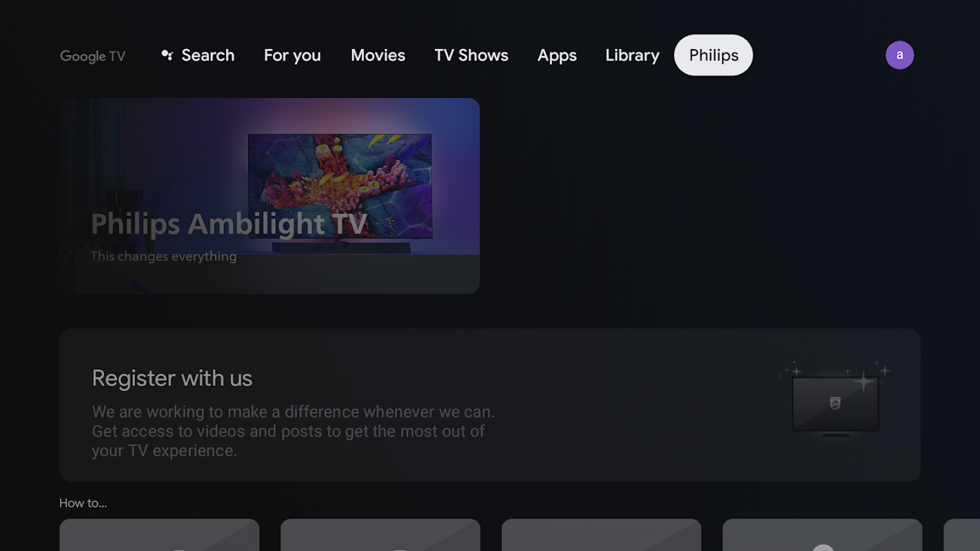This screenshot has height=551, width=980.
Task: Open the 'Register with us' card
Action: pos(490,405)
